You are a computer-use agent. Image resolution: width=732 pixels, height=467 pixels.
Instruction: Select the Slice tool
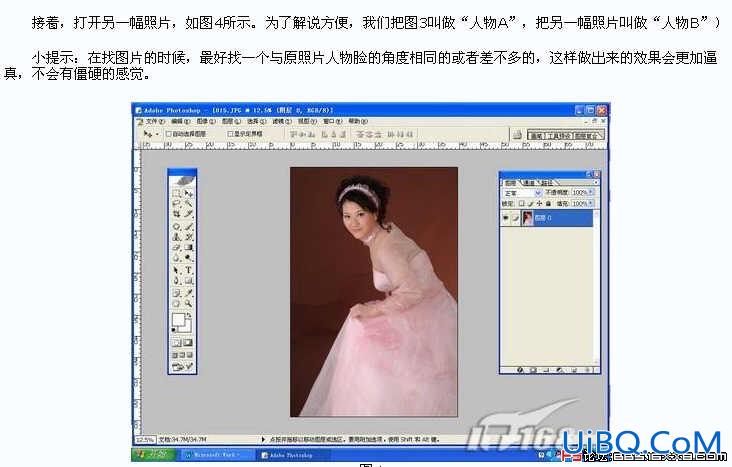tap(188, 214)
